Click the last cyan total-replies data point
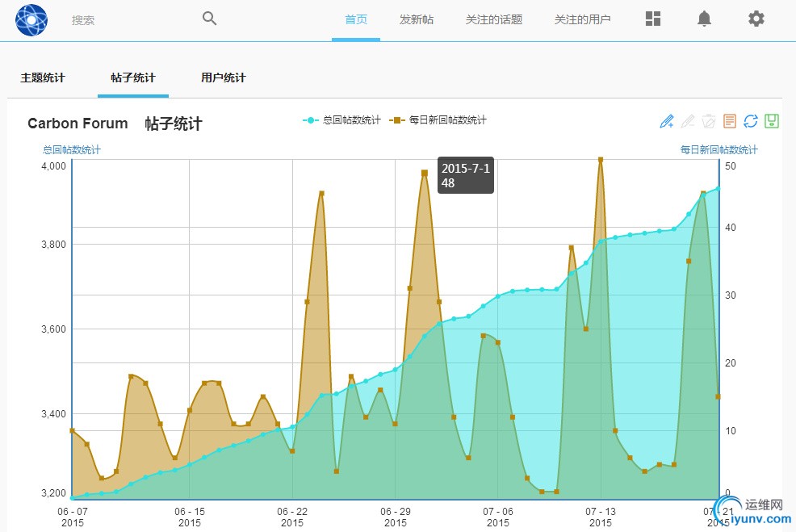The height and width of the screenshot is (532, 796). pos(718,189)
